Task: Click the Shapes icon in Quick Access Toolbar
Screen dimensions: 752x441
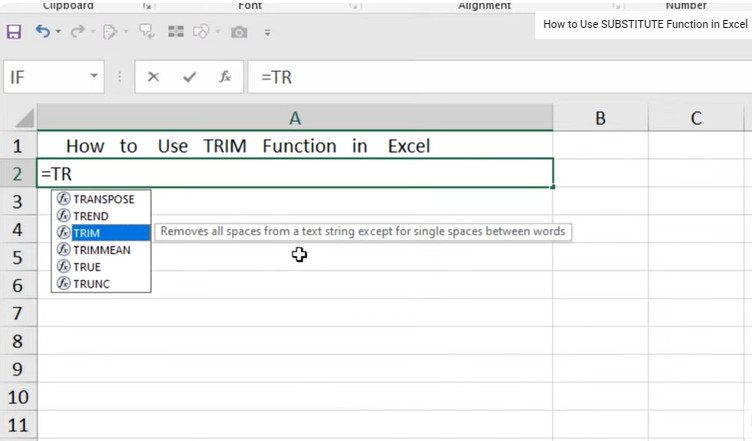Action: 201,32
